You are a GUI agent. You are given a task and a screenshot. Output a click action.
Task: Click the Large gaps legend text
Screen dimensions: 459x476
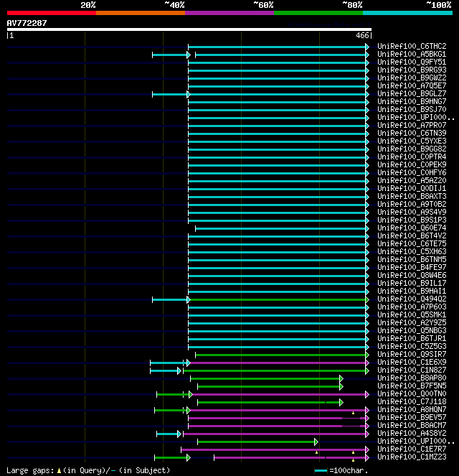[x=88, y=470]
